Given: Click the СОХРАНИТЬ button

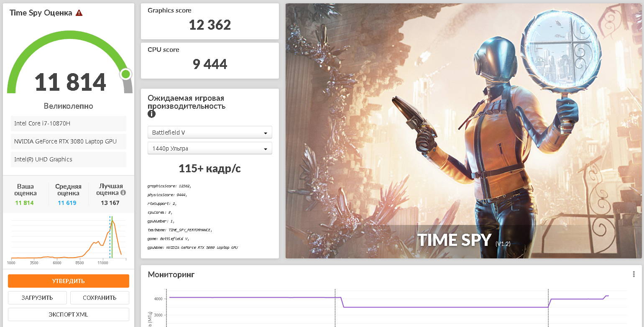Looking at the screenshot, I should pos(100,298).
